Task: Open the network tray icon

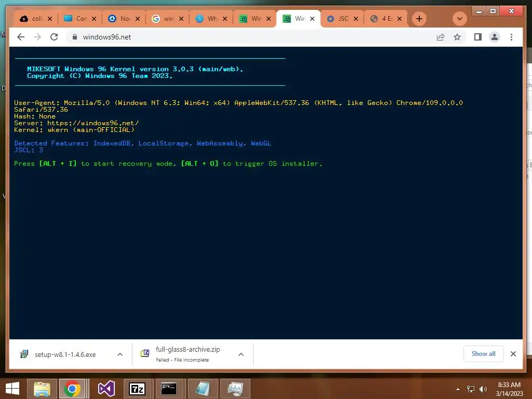Action: click(471, 389)
